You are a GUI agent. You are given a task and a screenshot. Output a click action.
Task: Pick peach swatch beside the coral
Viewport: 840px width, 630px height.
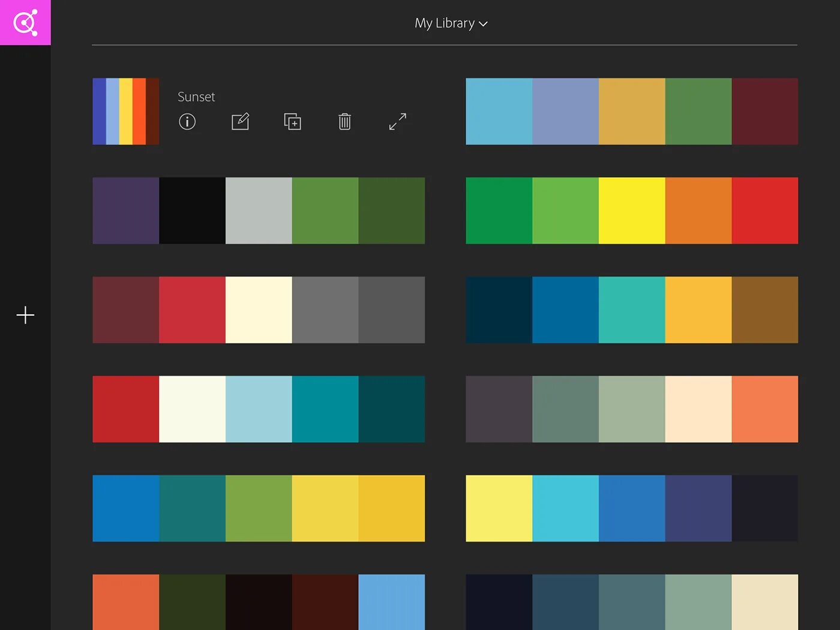pyautogui.click(x=698, y=409)
